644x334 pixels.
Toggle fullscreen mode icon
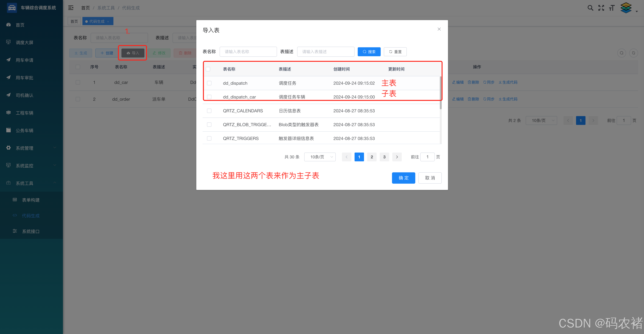tap(601, 8)
